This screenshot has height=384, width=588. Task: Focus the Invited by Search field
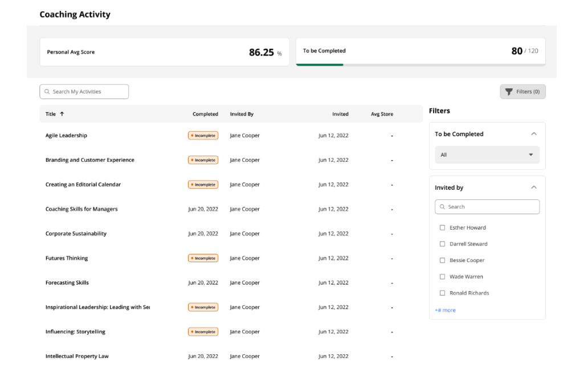pos(487,207)
